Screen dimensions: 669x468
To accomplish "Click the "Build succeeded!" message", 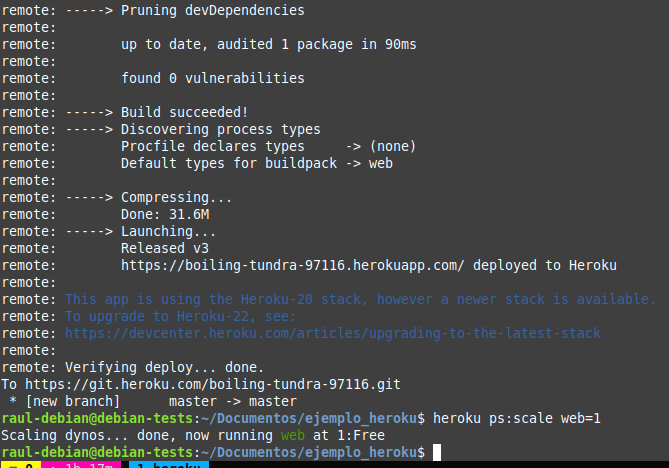I will click(x=185, y=112).
